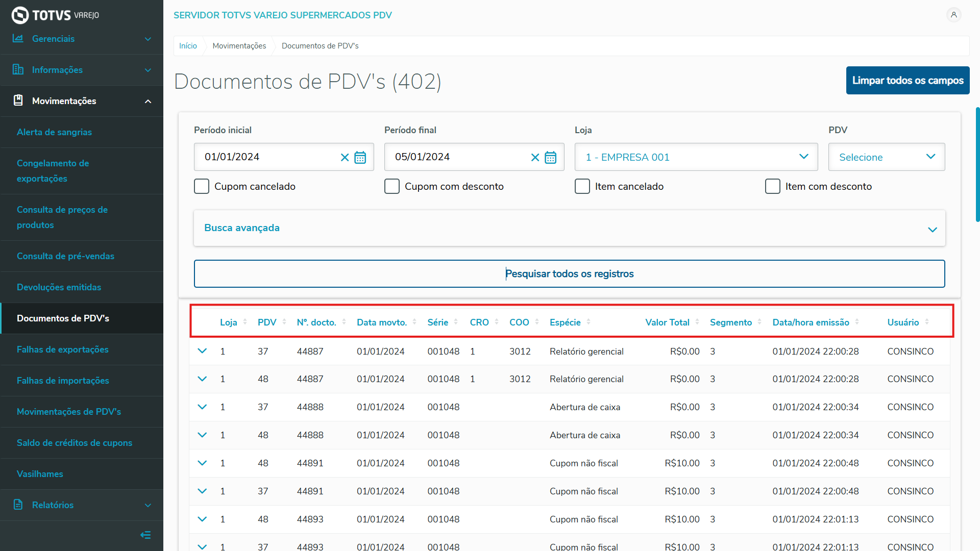Click the TOTVS Varejo logo

55,15
